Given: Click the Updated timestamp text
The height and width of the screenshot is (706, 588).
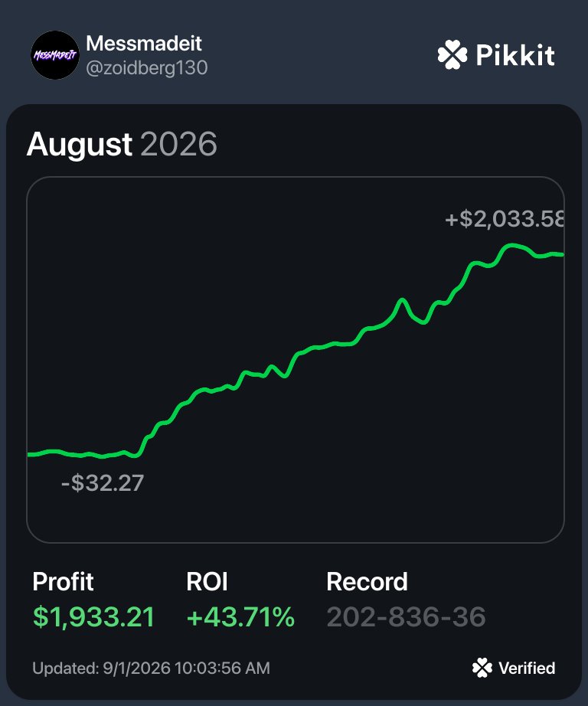Looking at the screenshot, I should point(152,668).
